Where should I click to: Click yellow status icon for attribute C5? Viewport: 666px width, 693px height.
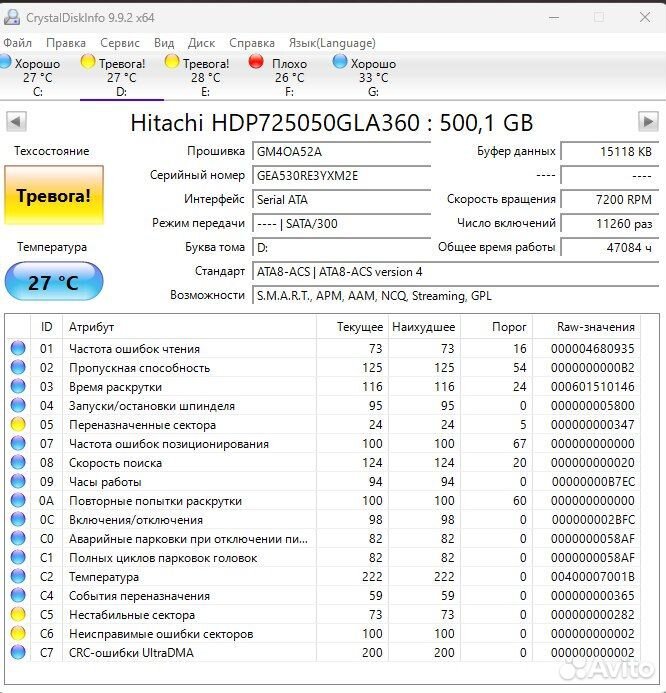18,614
